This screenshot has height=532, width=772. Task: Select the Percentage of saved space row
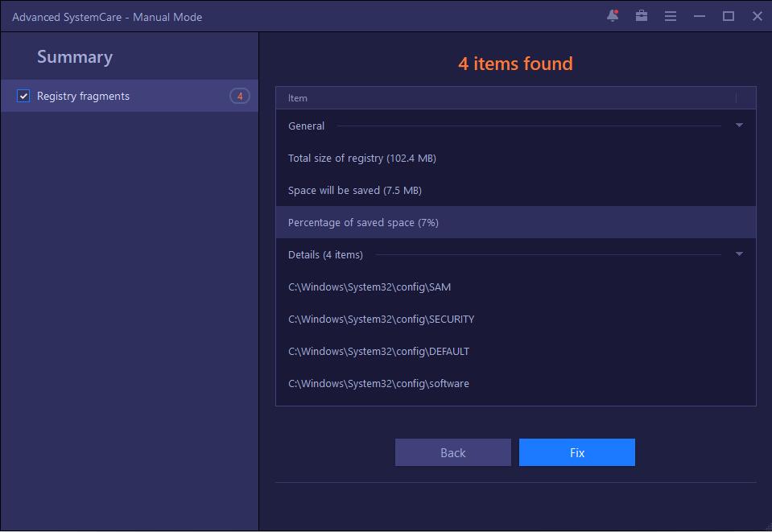pyautogui.click(x=515, y=222)
